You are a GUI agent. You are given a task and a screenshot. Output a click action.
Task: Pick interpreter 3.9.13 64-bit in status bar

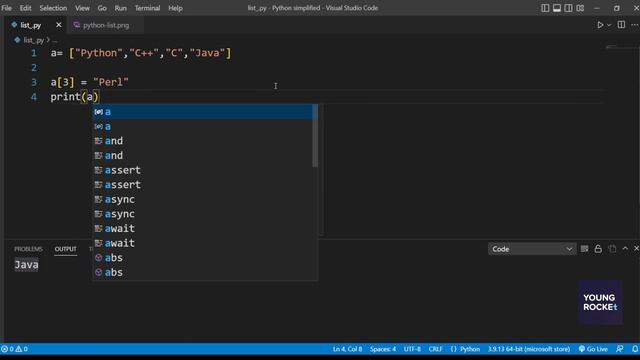coord(529,349)
